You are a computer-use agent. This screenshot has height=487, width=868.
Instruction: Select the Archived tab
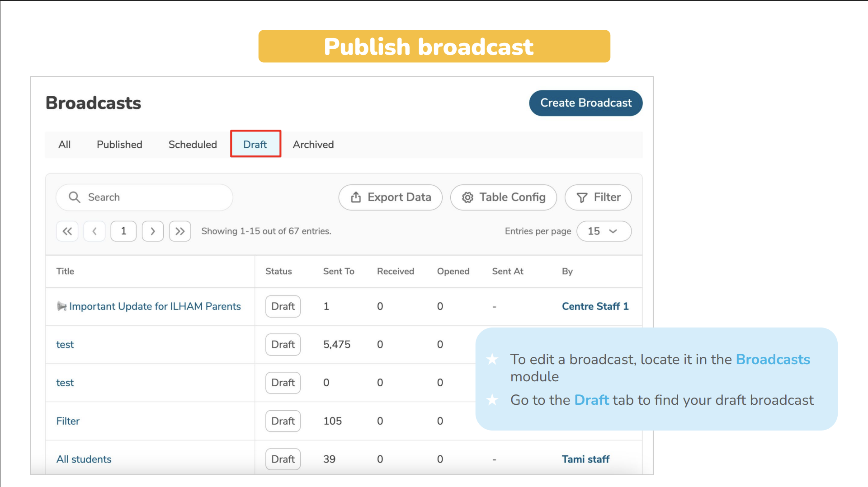click(313, 145)
